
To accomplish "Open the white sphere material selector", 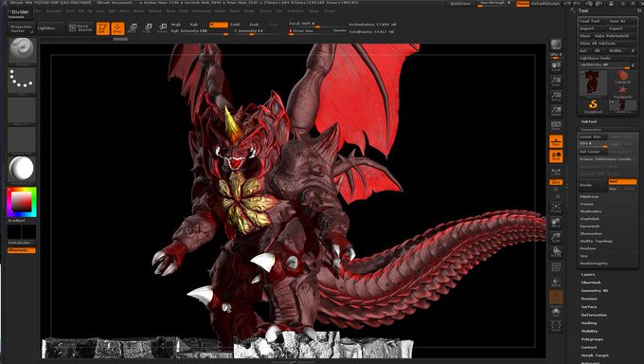I will coord(22,169).
